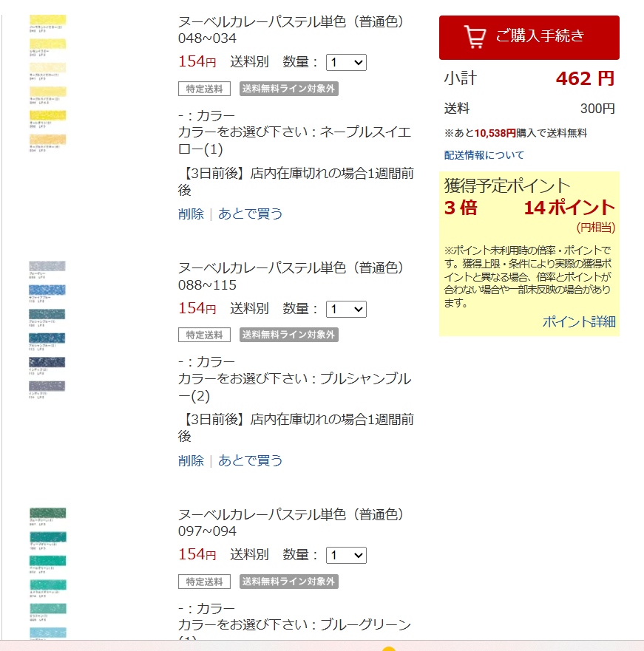Click the 獲得予定ポイント heading
Viewport: 644px width, 651px height.
[507, 185]
